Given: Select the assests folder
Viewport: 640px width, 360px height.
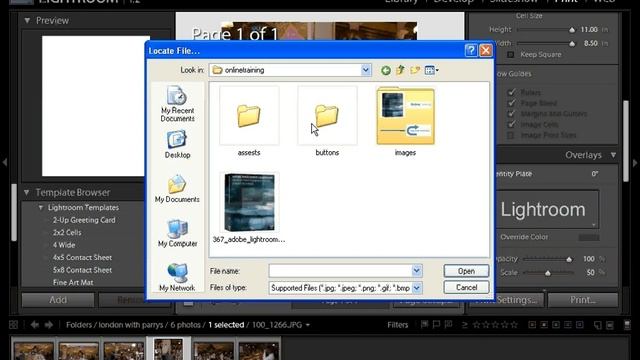Looking at the screenshot, I should point(249,122).
